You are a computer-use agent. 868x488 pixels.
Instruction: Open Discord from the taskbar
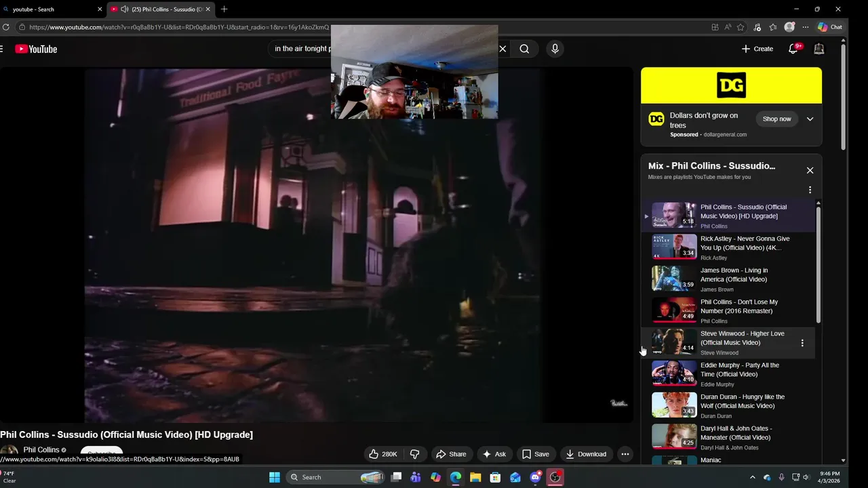[x=536, y=477]
